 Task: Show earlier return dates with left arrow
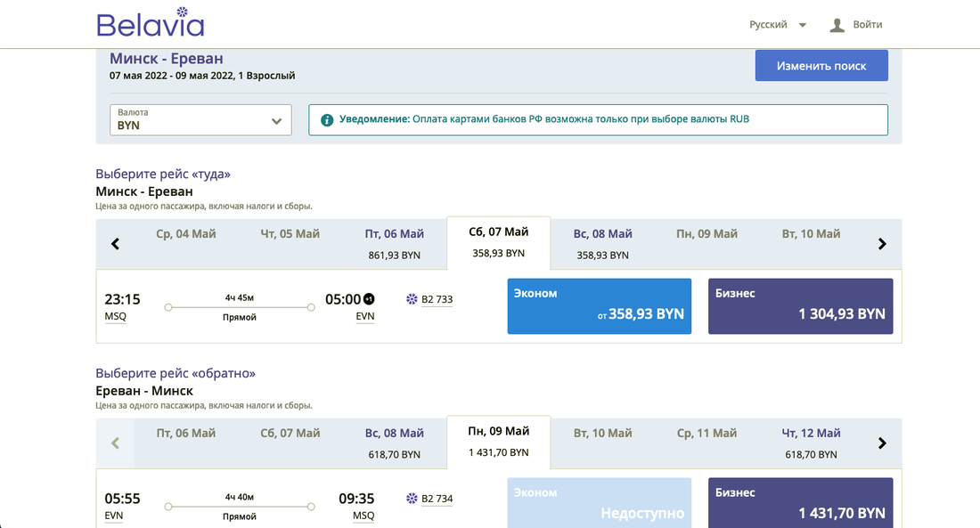pos(115,443)
